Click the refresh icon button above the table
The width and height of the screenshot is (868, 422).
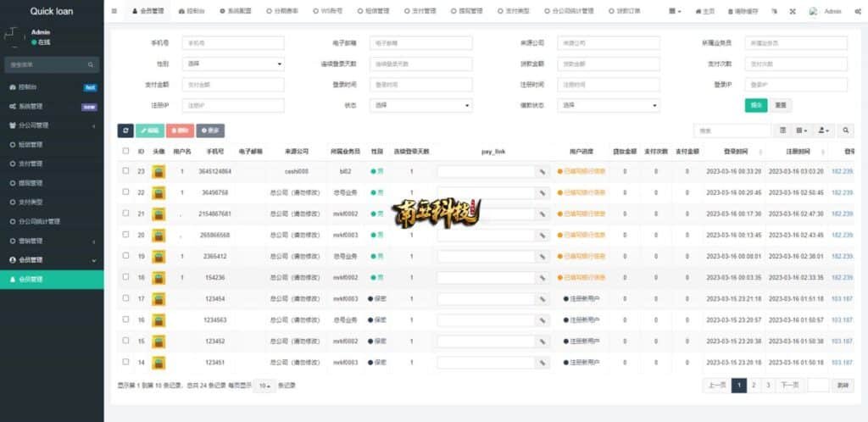click(x=125, y=130)
